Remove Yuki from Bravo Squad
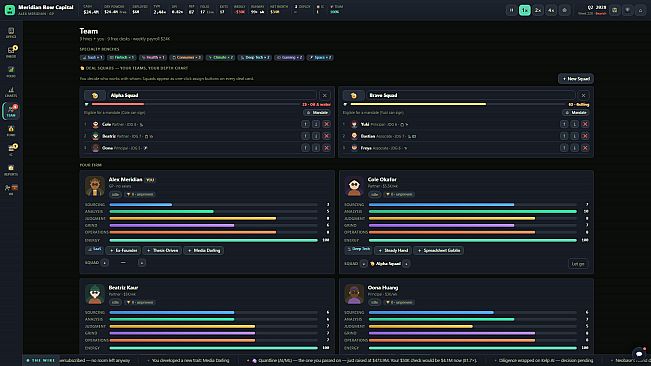 [x=585, y=124]
